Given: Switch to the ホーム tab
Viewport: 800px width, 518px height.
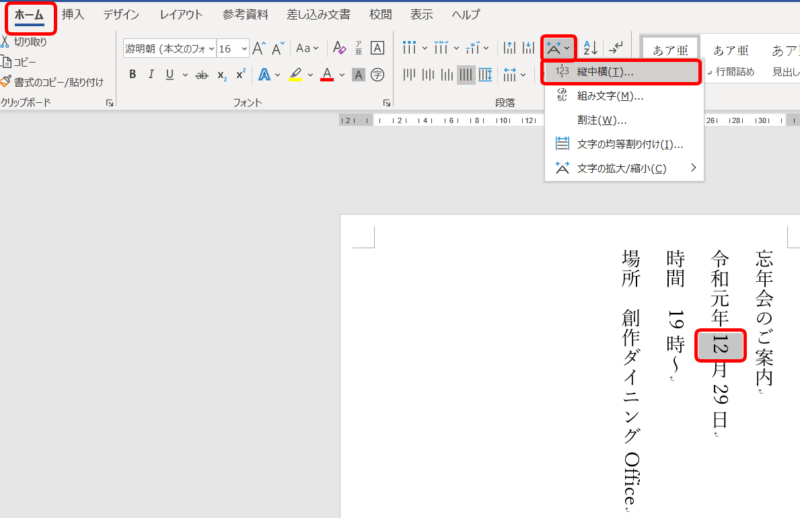Looking at the screenshot, I should 30,15.
